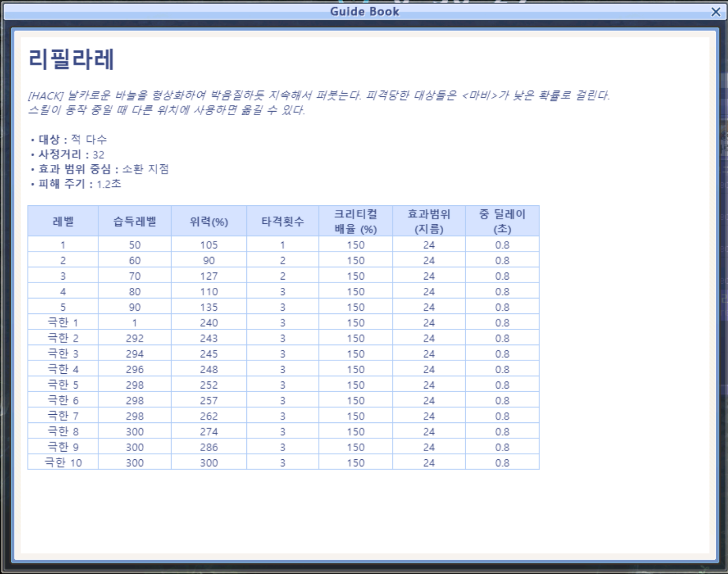Select the 극한 6 row label

[63, 400]
